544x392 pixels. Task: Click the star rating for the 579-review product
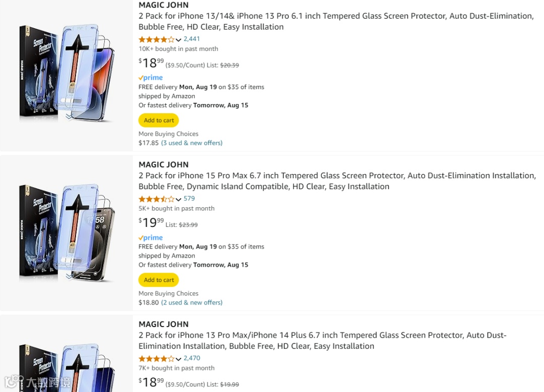point(157,199)
